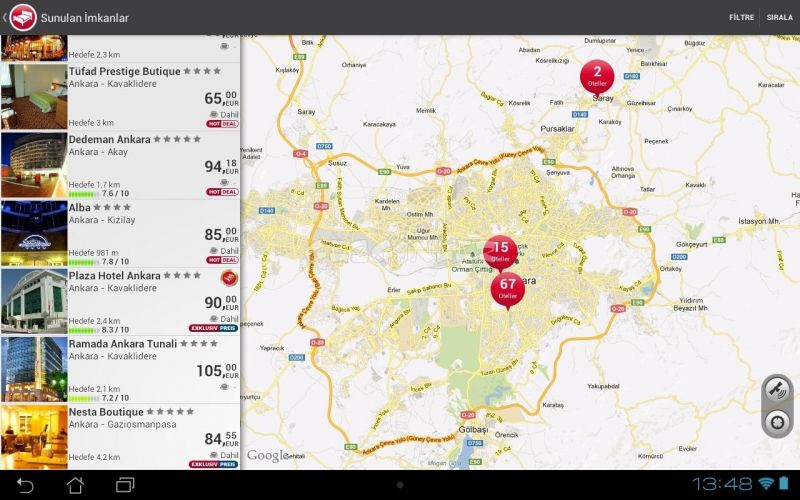
Task: Open the Ramada Ankara Tunali photo
Action: tap(34, 369)
